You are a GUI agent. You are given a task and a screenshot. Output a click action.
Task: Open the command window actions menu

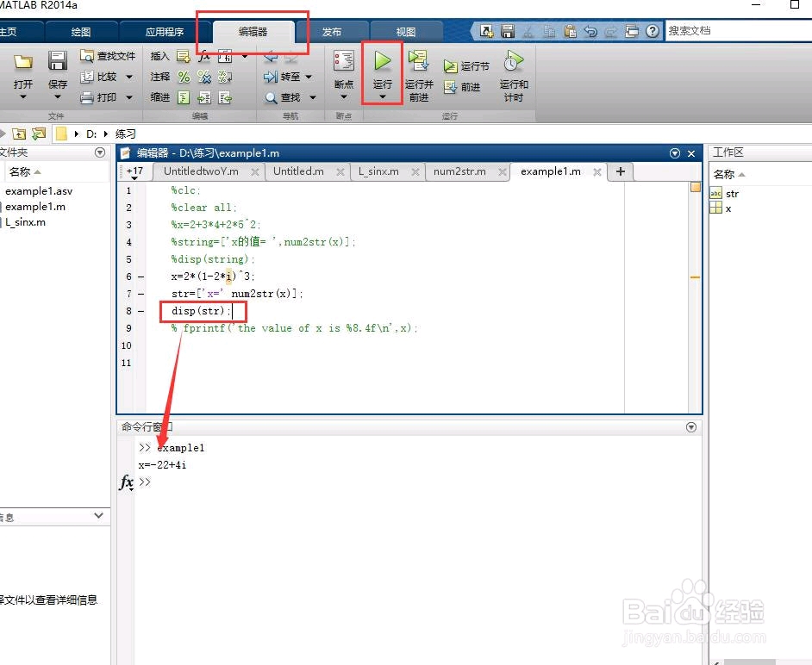coord(690,427)
